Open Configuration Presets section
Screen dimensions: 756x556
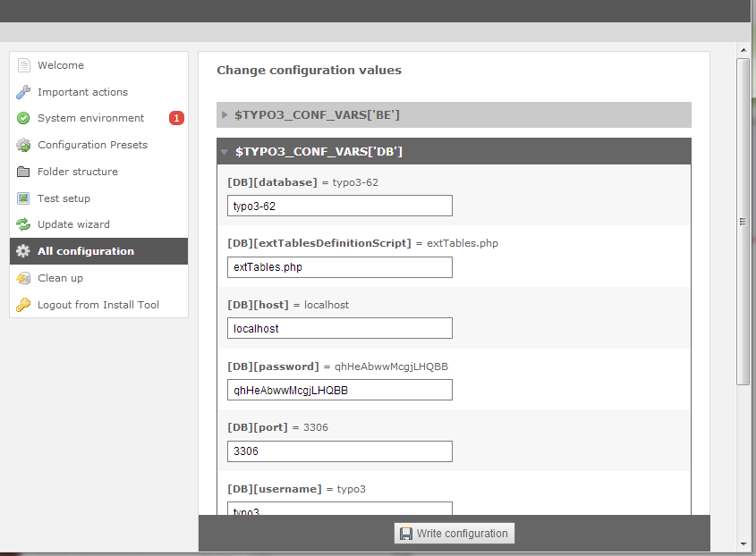tap(98, 145)
